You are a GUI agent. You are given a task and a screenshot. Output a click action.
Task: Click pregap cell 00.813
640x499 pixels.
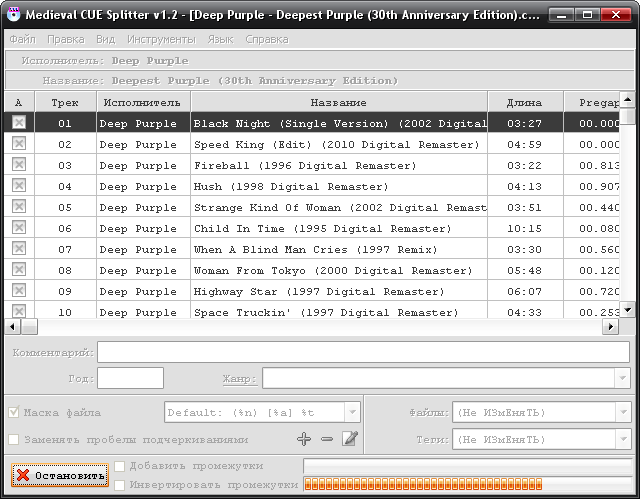point(592,165)
